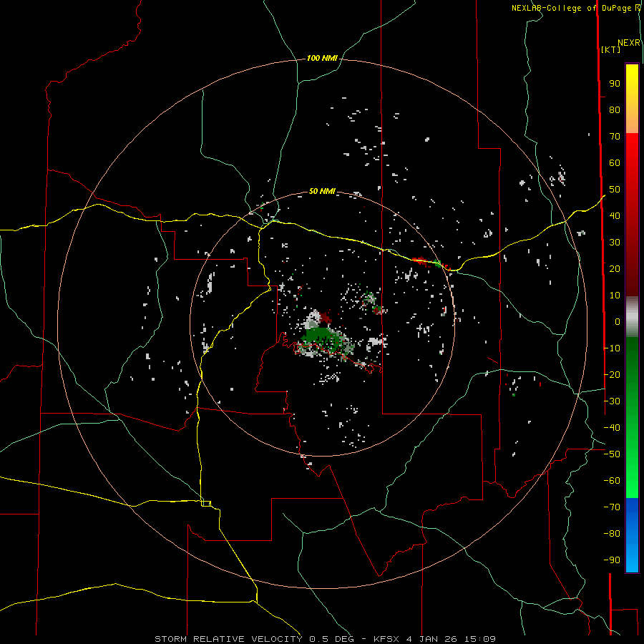Click the -90 value on the velocity scale
The height and width of the screenshot is (644, 644).
612,560
